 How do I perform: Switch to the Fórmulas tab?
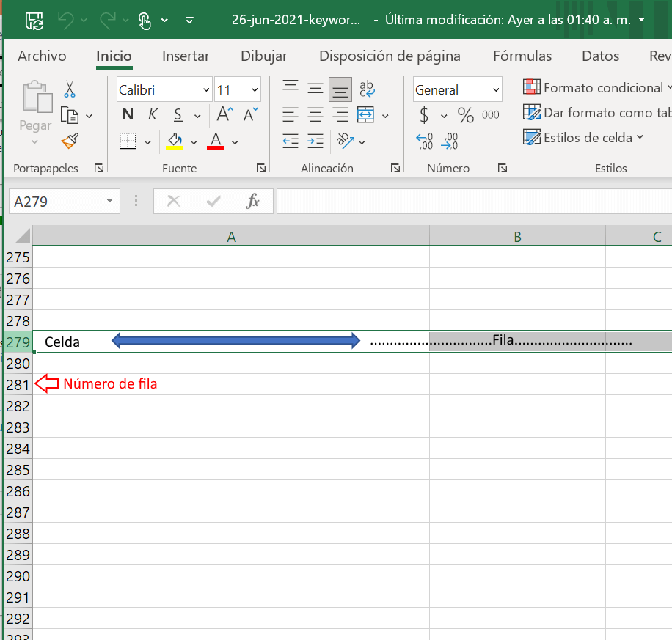pyautogui.click(x=522, y=56)
